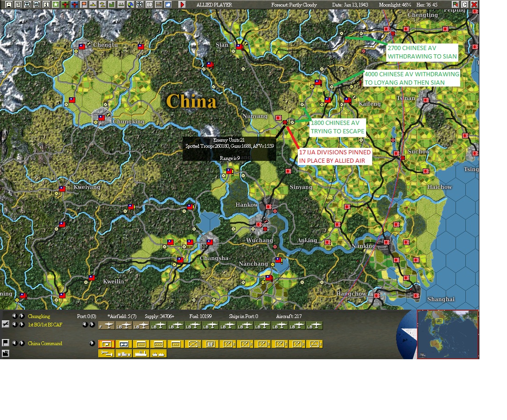Click the white star on green toolbar icon

[x=56, y=5]
